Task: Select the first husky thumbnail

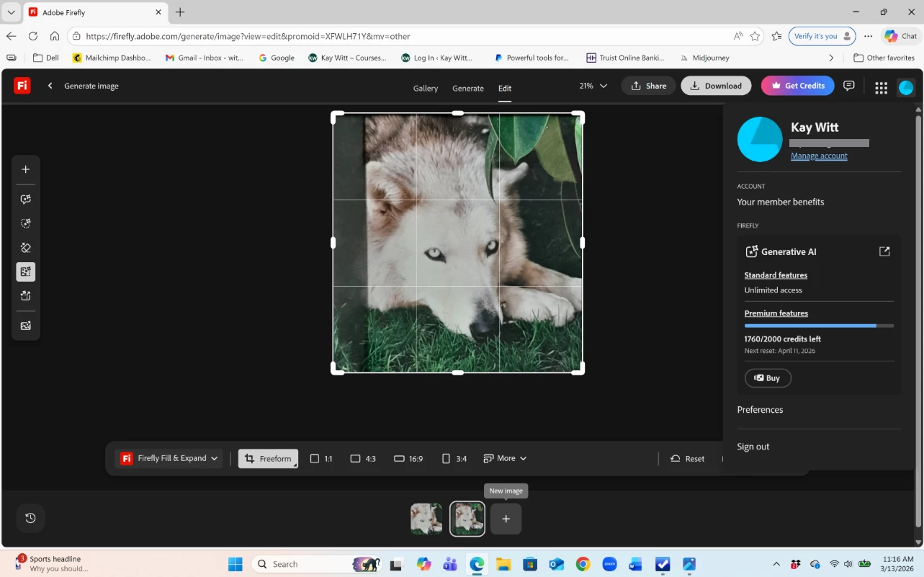Action: click(426, 519)
